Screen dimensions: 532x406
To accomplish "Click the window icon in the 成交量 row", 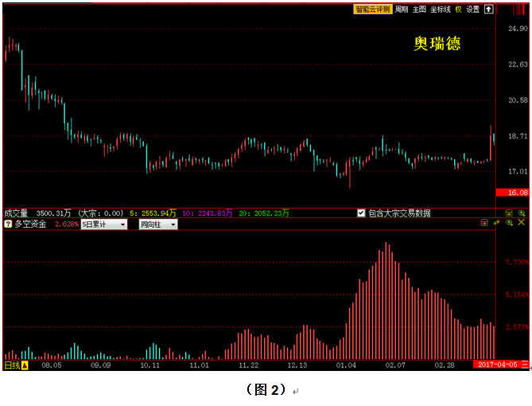I will (x=509, y=213).
